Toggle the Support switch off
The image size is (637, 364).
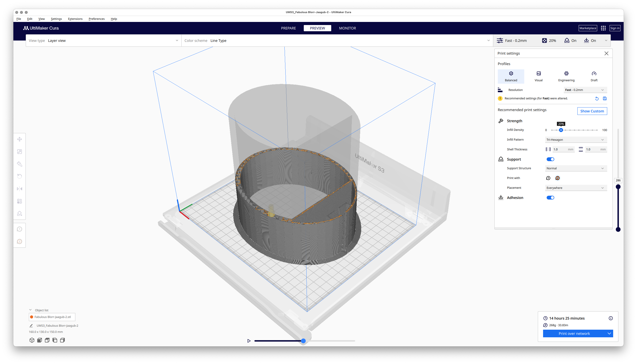coord(550,159)
